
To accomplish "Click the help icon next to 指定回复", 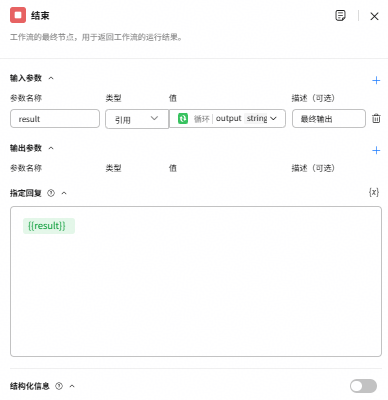I will coord(51,193).
